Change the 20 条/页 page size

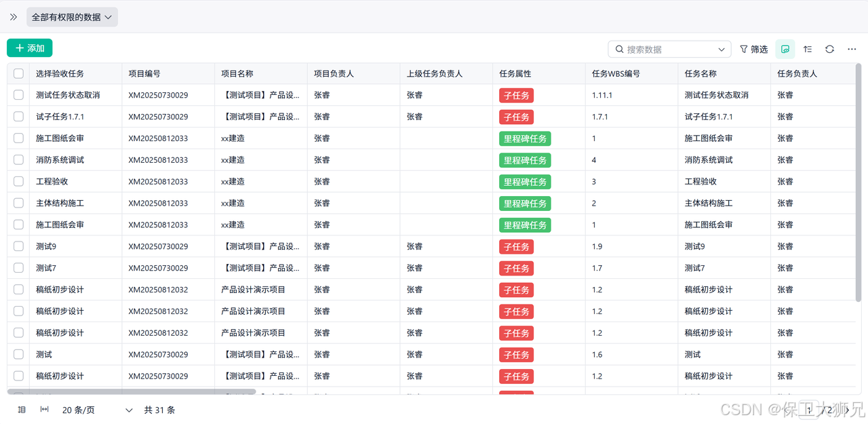point(98,410)
